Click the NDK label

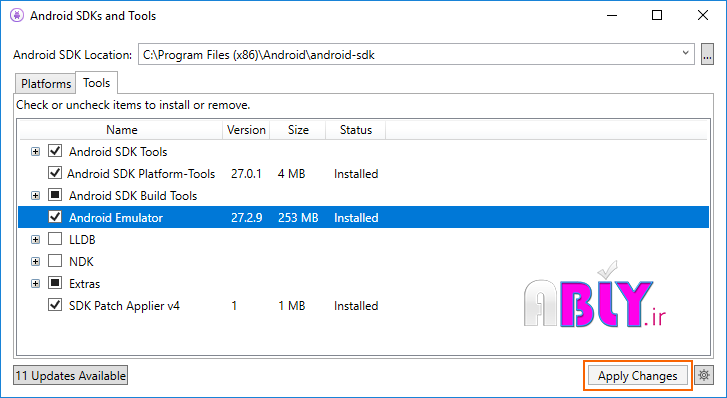[81, 262]
